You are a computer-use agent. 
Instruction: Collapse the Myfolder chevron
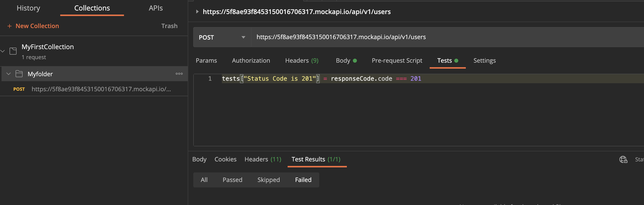9,74
